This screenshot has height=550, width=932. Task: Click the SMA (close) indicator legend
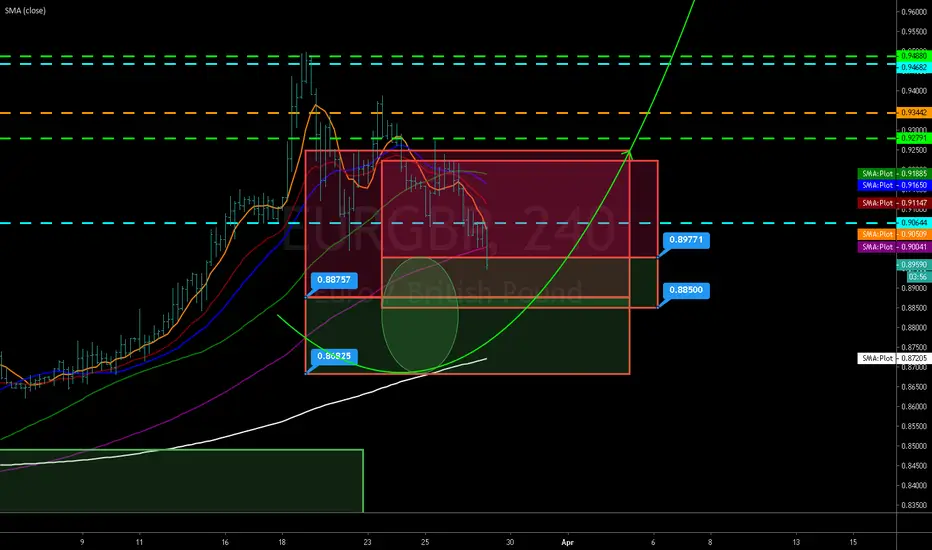(25, 11)
